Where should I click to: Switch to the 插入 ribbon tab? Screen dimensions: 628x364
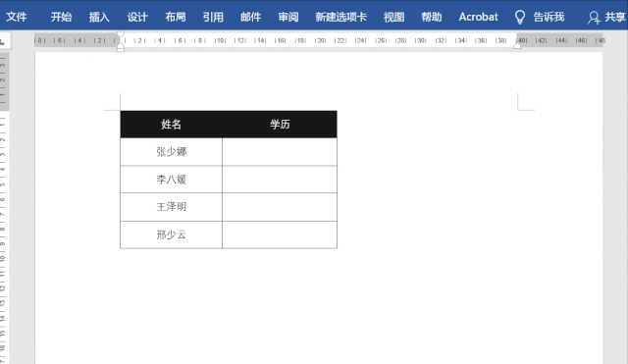click(x=99, y=17)
